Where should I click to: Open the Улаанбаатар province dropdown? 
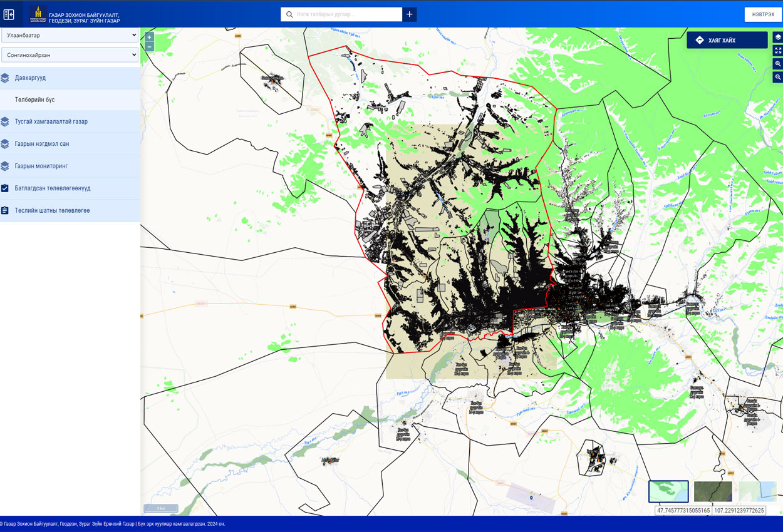70,36
